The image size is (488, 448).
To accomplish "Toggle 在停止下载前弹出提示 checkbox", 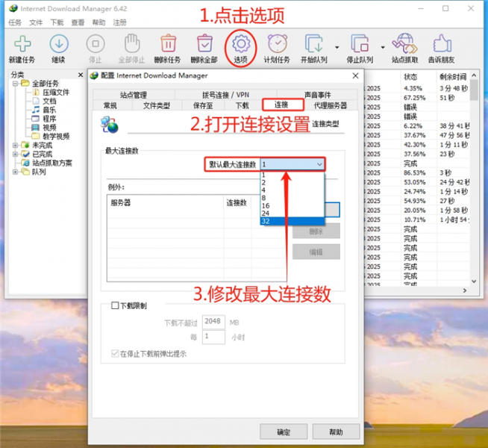I will point(115,353).
